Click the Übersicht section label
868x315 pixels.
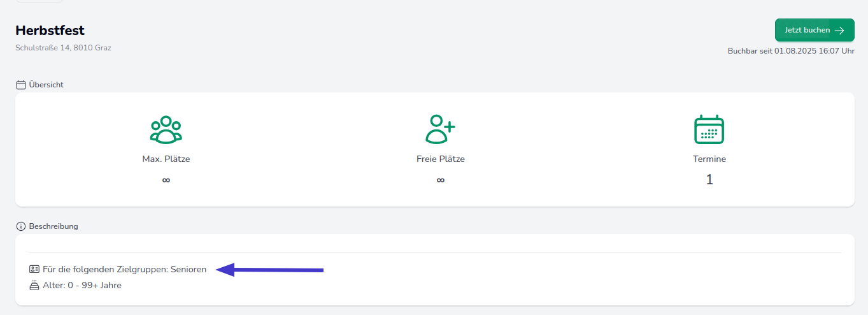click(x=46, y=85)
